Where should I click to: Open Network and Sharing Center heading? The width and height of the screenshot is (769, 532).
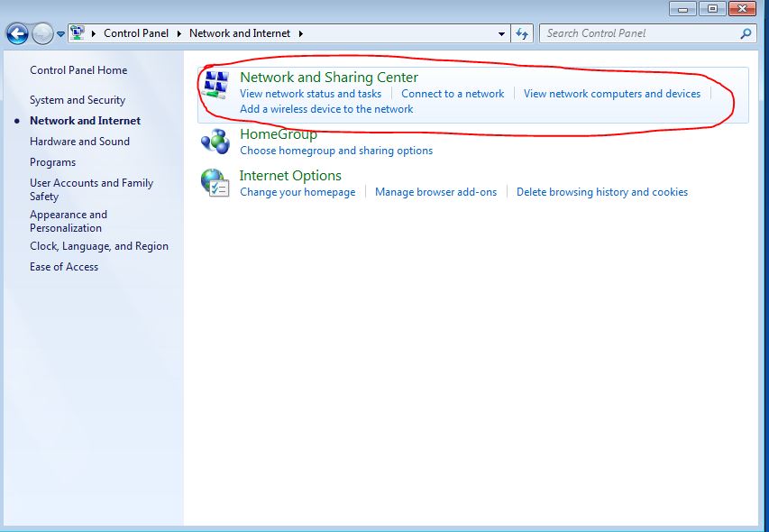329,77
